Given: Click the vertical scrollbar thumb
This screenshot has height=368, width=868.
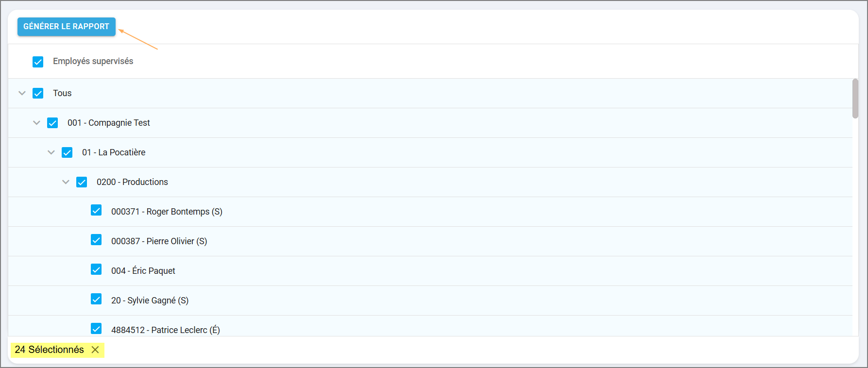Looking at the screenshot, I should click(x=855, y=99).
